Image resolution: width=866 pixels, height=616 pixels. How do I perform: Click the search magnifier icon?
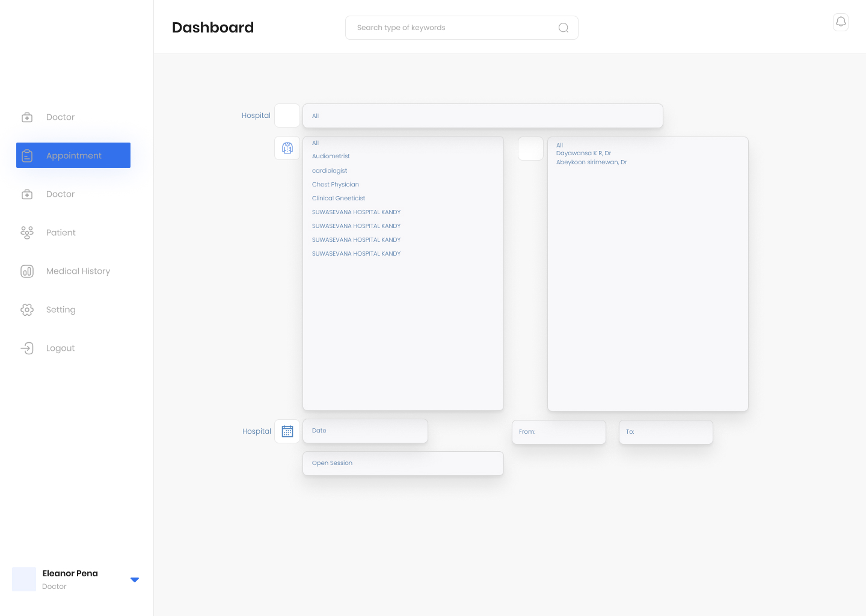563,28
